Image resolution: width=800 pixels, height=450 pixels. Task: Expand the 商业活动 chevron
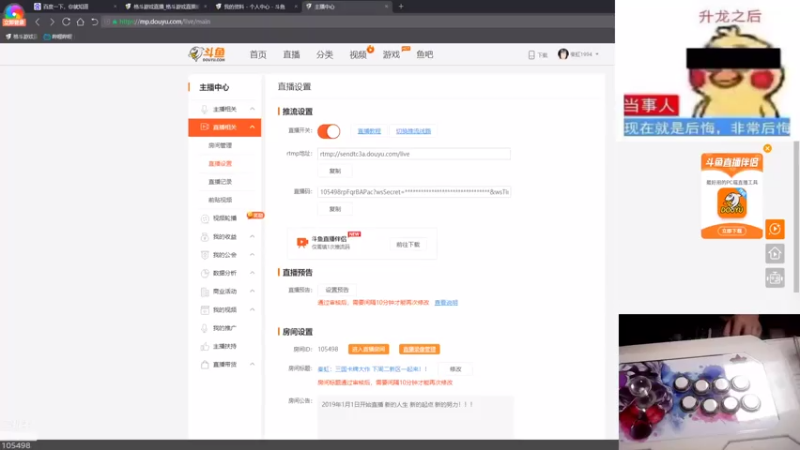252,291
